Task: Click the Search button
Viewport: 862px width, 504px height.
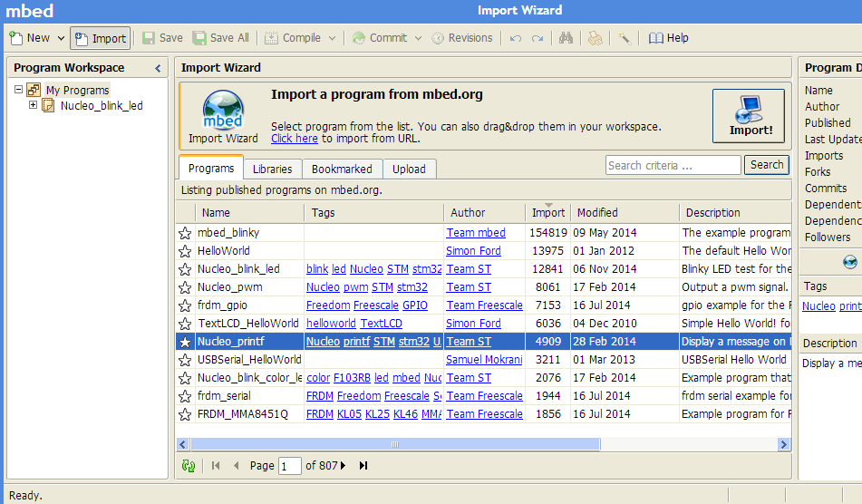Action: [x=766, y=165]
